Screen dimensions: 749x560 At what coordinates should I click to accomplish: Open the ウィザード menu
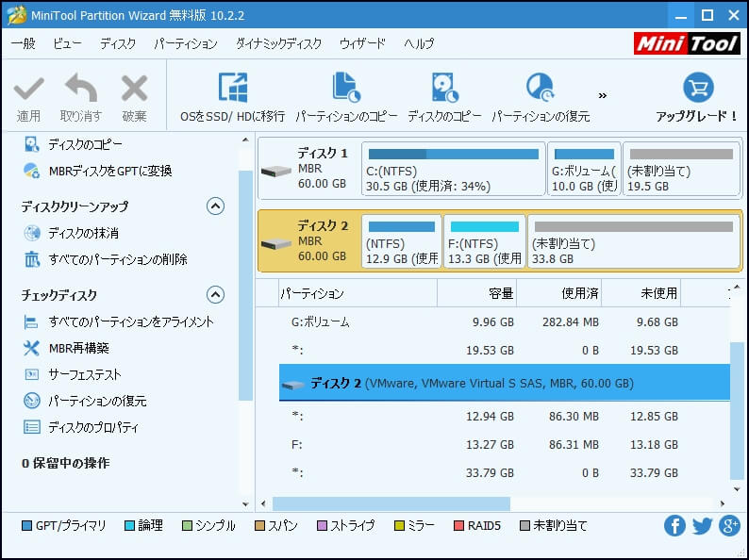(x=362, y=43)
